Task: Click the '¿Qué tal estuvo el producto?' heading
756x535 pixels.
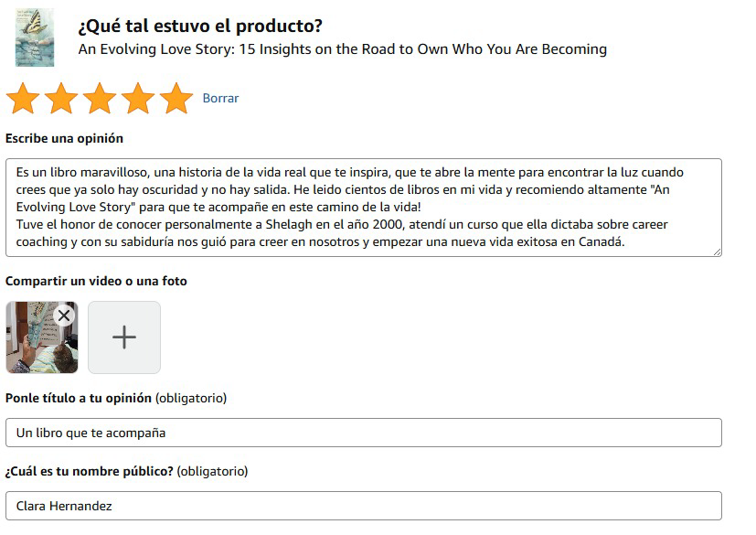Action: [200, 27]
